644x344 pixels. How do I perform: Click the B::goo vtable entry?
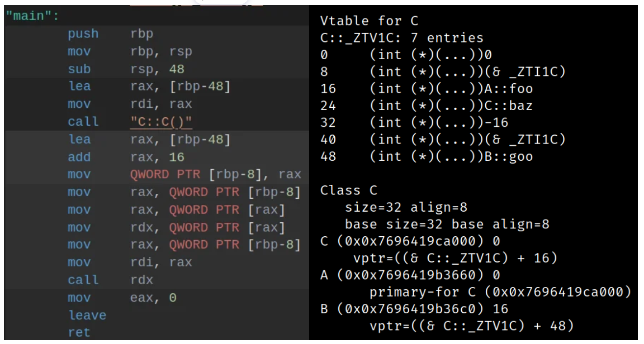coord(427,156)
